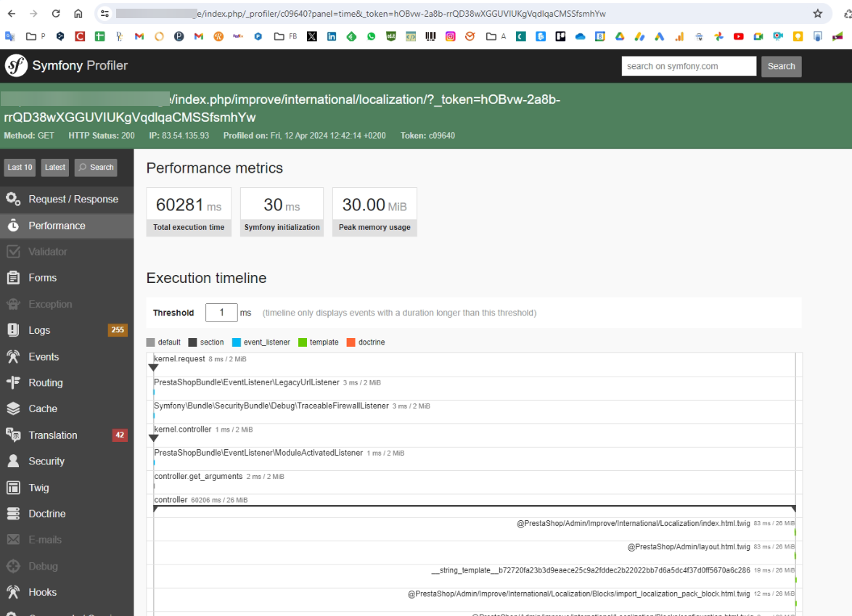Viewport: 852px width, 616px height.
Task: Open the browser home page
Action: 78,14
